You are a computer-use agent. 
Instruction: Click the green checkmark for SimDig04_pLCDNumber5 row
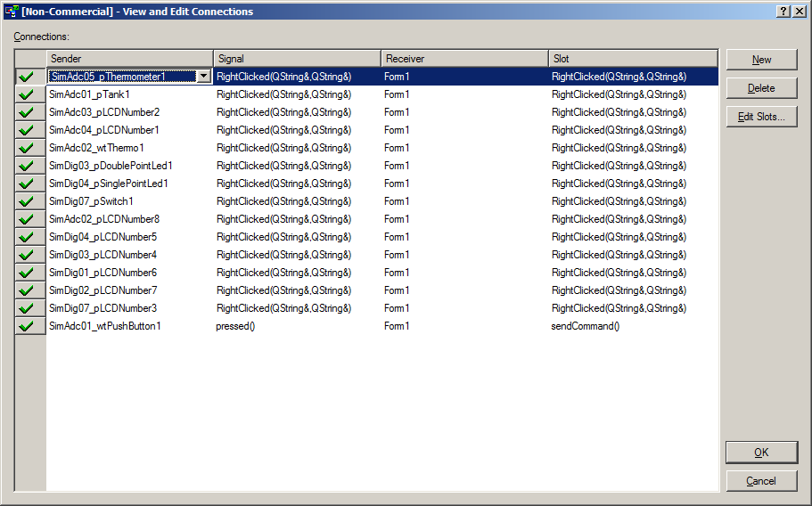(26, 237)
